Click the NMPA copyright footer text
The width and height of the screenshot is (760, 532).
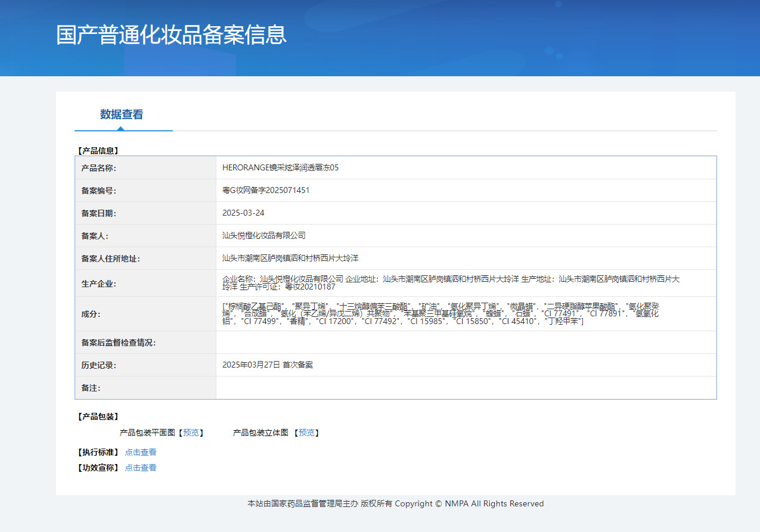pos(395,503)
